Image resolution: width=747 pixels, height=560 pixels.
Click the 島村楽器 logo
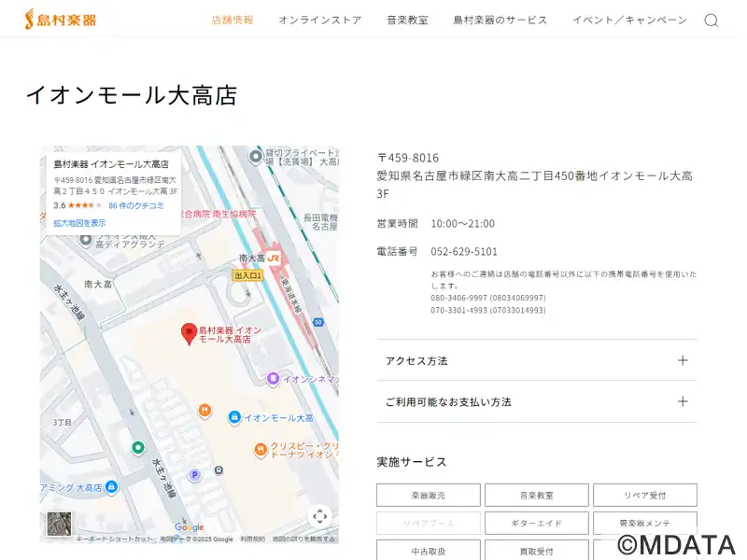61,20
